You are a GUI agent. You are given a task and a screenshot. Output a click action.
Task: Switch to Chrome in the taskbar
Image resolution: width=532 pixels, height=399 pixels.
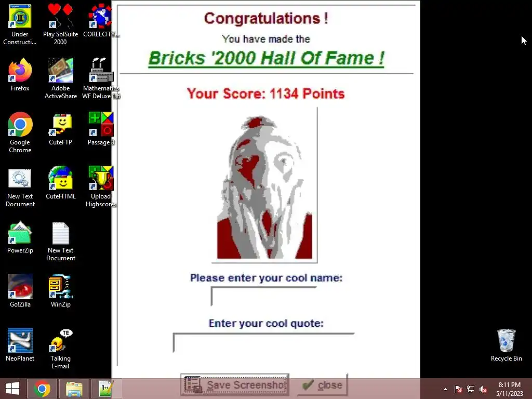coord(42,389)
